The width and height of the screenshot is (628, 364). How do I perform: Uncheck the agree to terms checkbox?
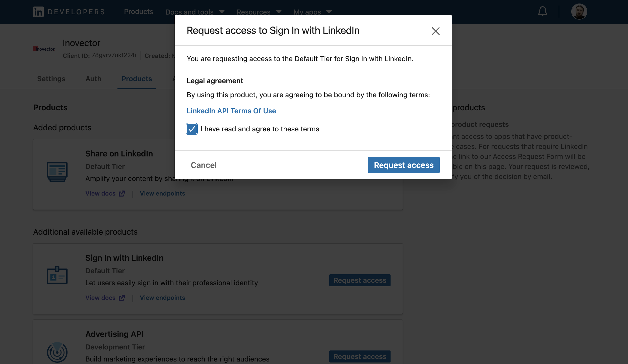(x=192, y=129)
